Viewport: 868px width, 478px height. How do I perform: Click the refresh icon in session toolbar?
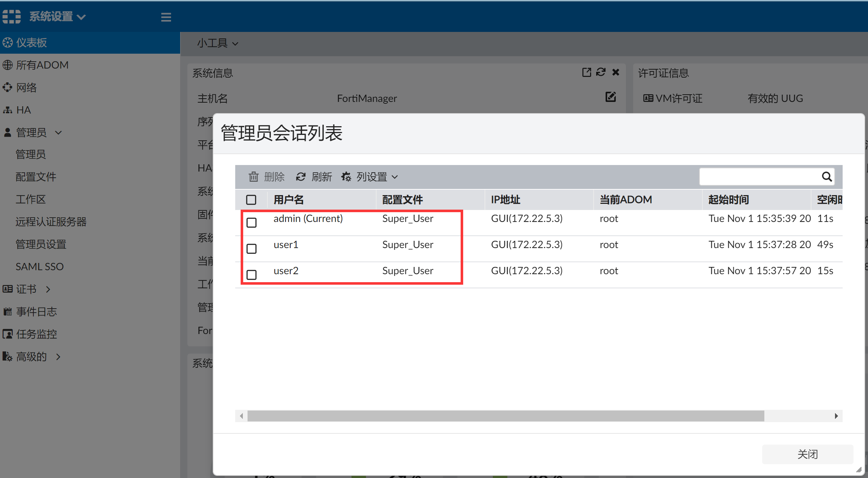[300, 177]
